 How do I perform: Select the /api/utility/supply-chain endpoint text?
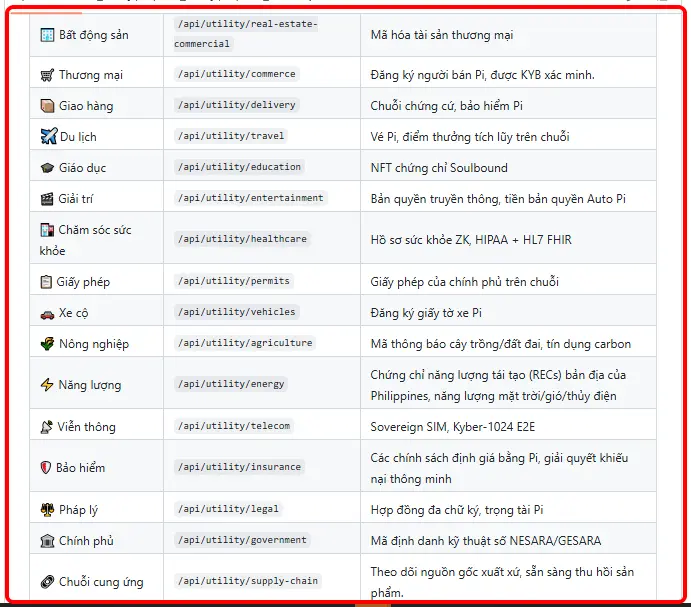pyautogui.click(x=248, y=581)
